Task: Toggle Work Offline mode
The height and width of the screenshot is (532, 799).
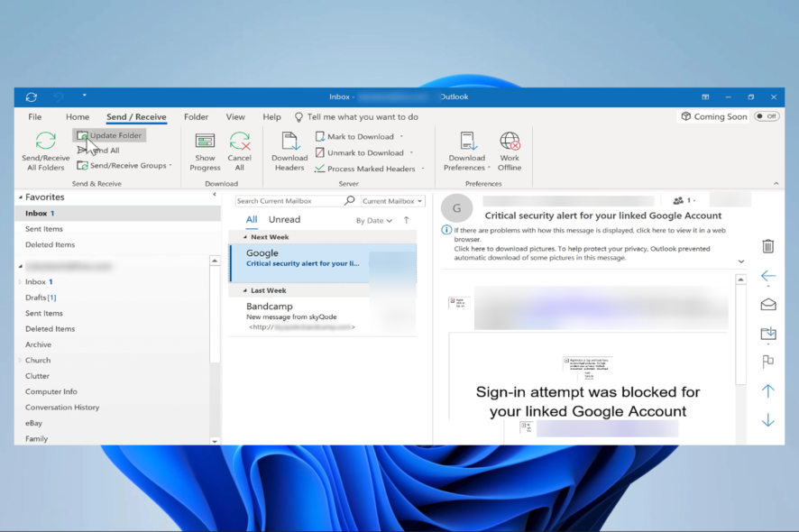Action: tap(510, 151)
